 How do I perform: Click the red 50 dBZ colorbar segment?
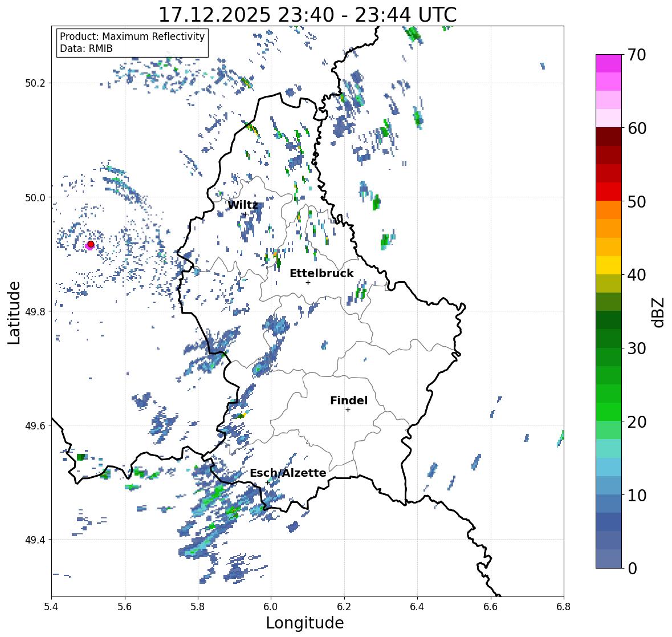click(x=609, y=192)
